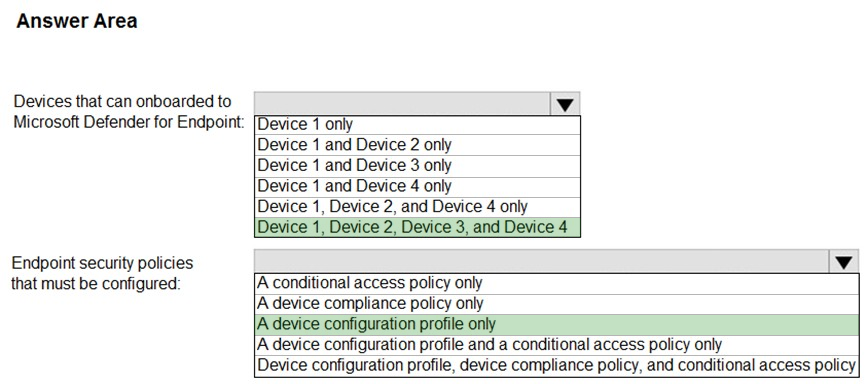This screenshot has height=384, width=867.
Task: Click the empty endpoint policies dropdown field
Action: coord(542,262)
